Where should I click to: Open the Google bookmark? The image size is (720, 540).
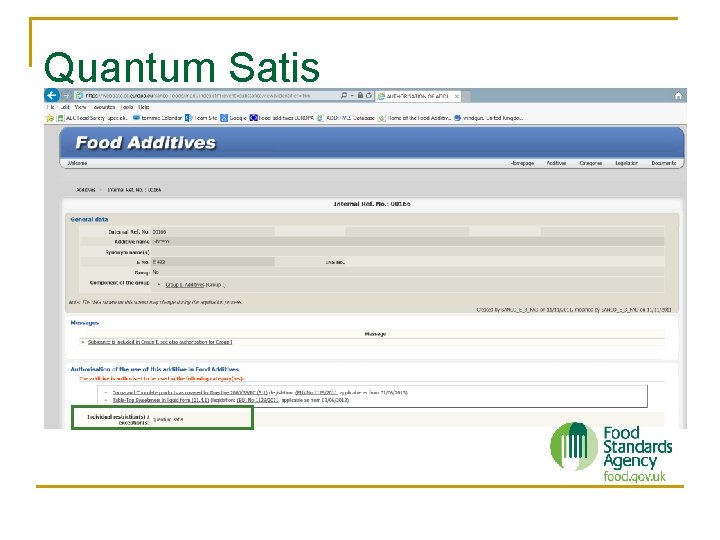pyautogui.click(x=233, y=118)
